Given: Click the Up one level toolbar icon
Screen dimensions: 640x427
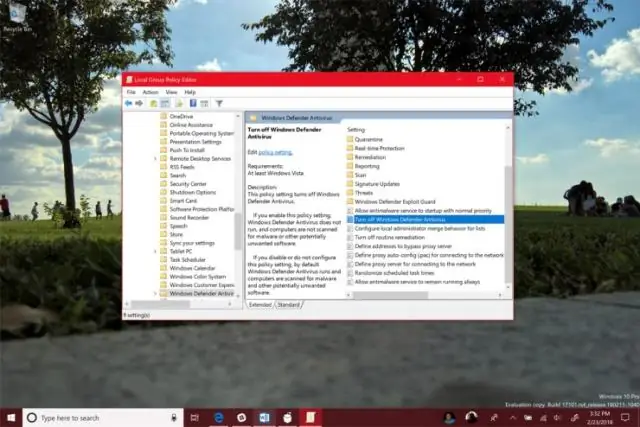Looking at the screenshot, I should (x=153, y=103).
